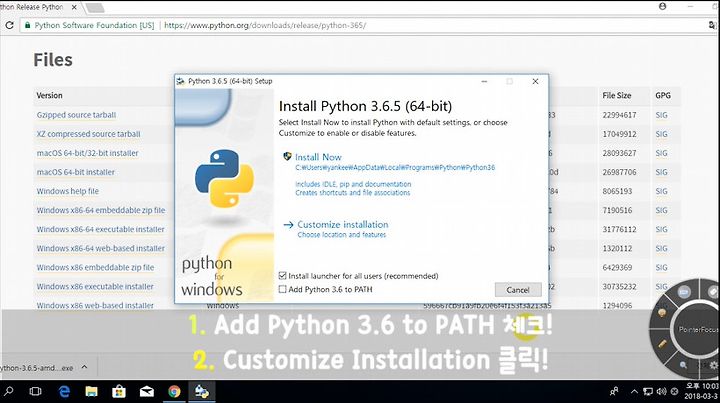
Task: Open Windows x86 embeddable zip file link
Action: click(x=96, y=267)
